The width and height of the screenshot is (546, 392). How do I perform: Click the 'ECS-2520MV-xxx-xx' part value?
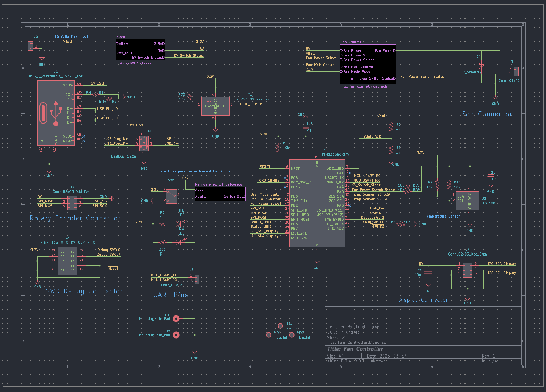click(250, 99)
